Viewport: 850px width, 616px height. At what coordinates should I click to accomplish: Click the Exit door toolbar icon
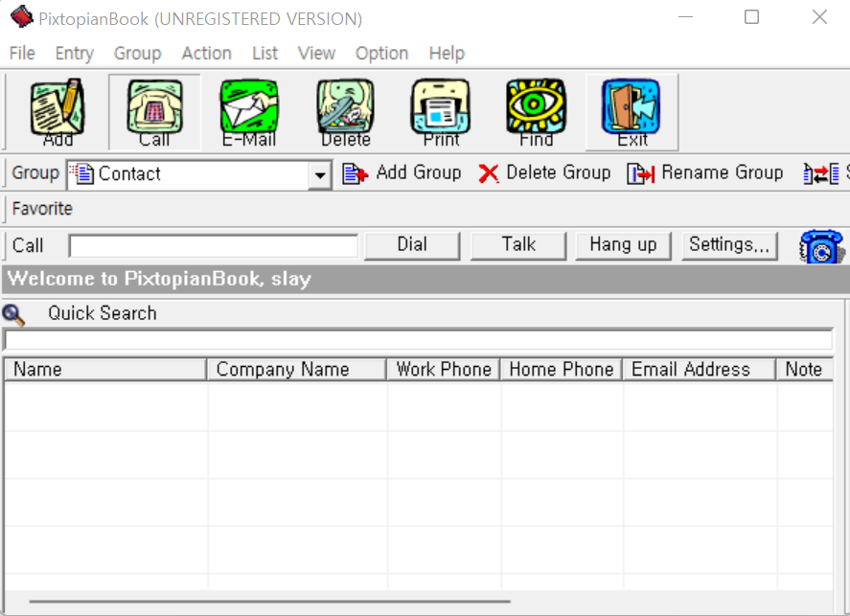tap(632, 112)
